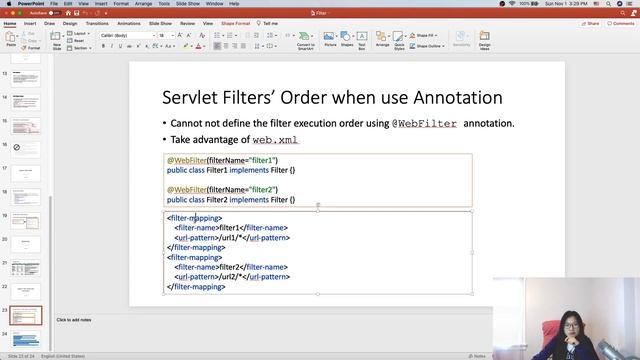Open the Insert ribbon tab

point(30,24)
